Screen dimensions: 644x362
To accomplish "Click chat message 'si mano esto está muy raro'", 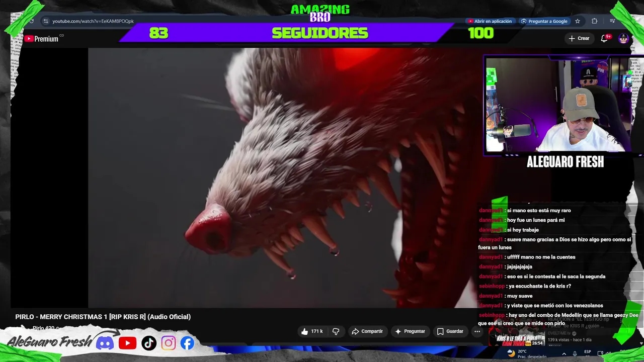I will (539, 211).
